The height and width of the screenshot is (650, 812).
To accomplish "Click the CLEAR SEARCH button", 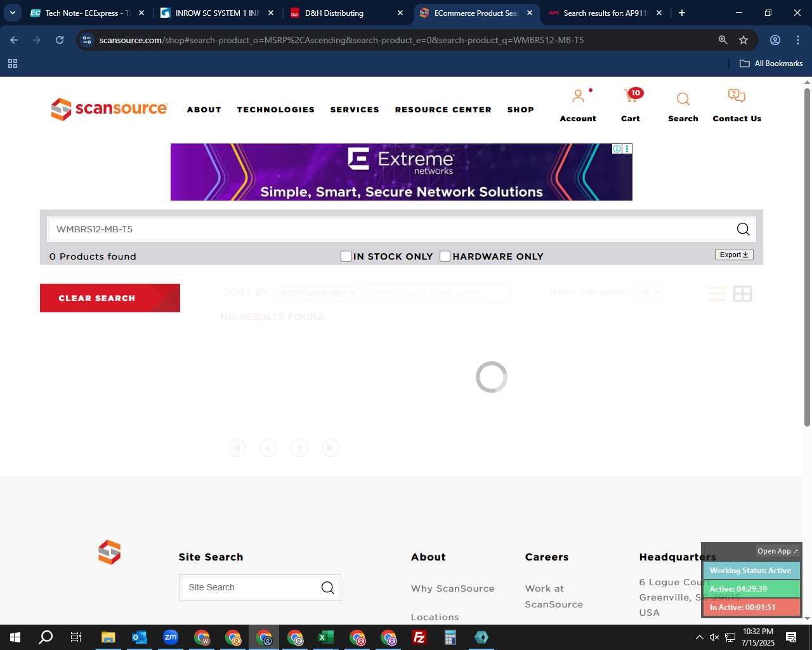I will [110, 298].
